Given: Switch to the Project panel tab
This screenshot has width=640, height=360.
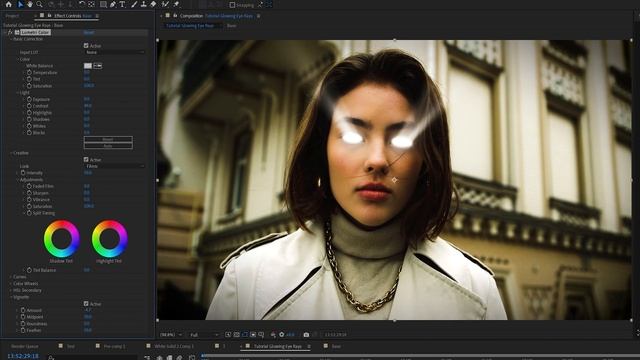Looking at the screenshot, I should (12, 16).
